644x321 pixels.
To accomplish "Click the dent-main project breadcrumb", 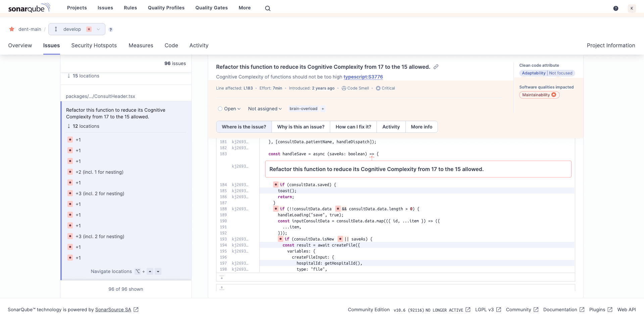I will [x=30, y=29].
